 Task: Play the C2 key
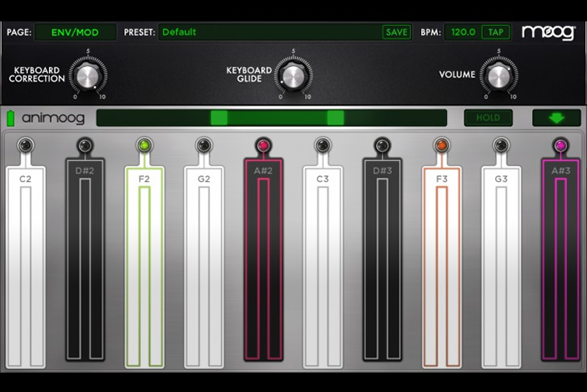[x=26, y=268]
